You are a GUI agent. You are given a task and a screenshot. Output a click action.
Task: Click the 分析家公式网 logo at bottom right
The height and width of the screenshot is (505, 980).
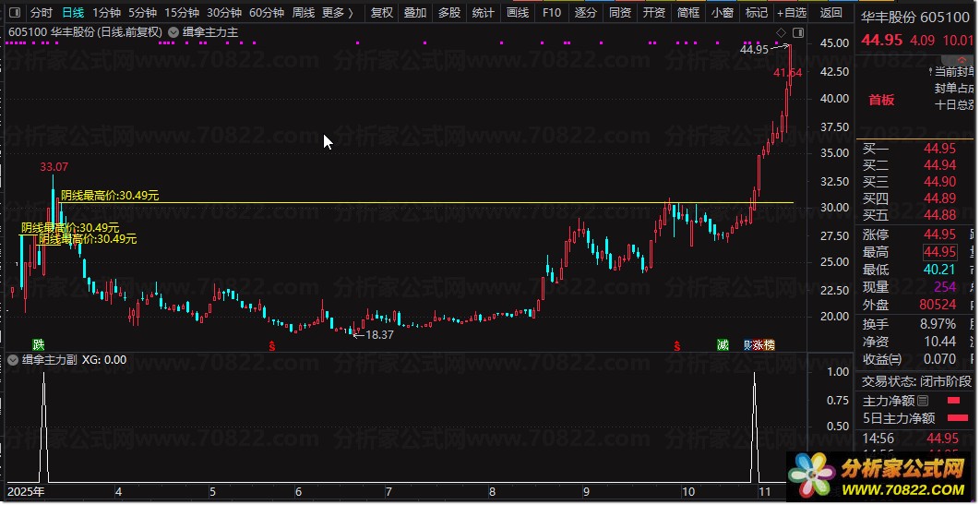(x=878, y=476)
